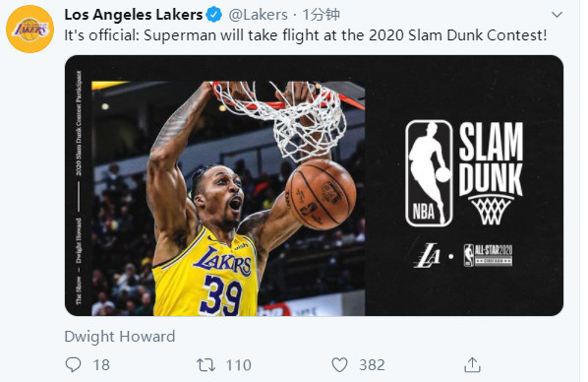The height and width of the screenshot is (382, 588).
Task: Click the reply speech bubble icon
Action: 73,364
